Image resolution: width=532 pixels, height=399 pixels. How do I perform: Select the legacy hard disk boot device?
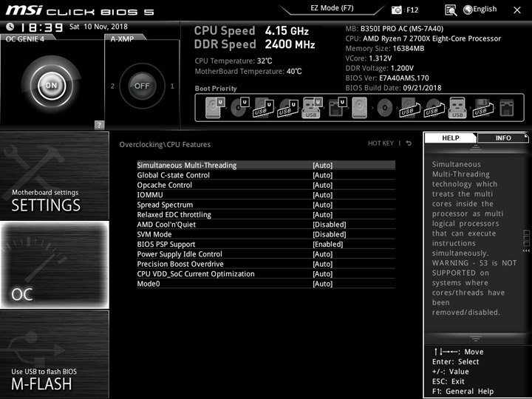click(x=360, y=108)
